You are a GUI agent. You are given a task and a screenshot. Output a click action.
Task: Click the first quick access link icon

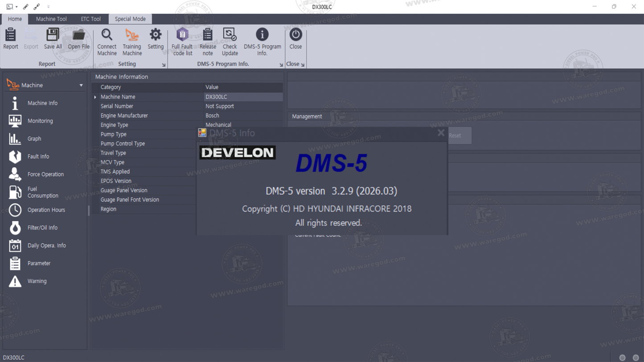[26, 7]
